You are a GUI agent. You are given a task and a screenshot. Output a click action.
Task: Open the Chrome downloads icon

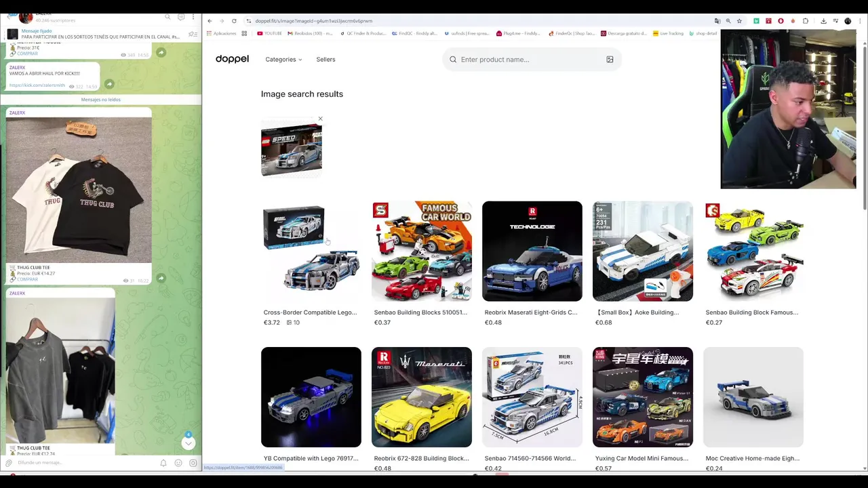[x=823, y=21]
